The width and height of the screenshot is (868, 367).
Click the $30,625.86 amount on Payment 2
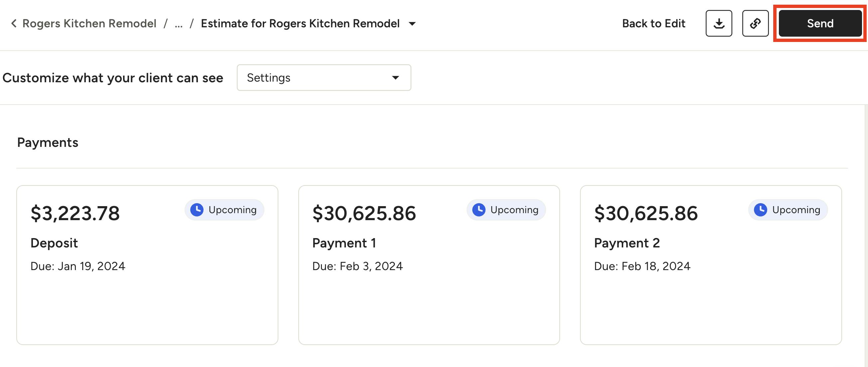tap(646, 213)
